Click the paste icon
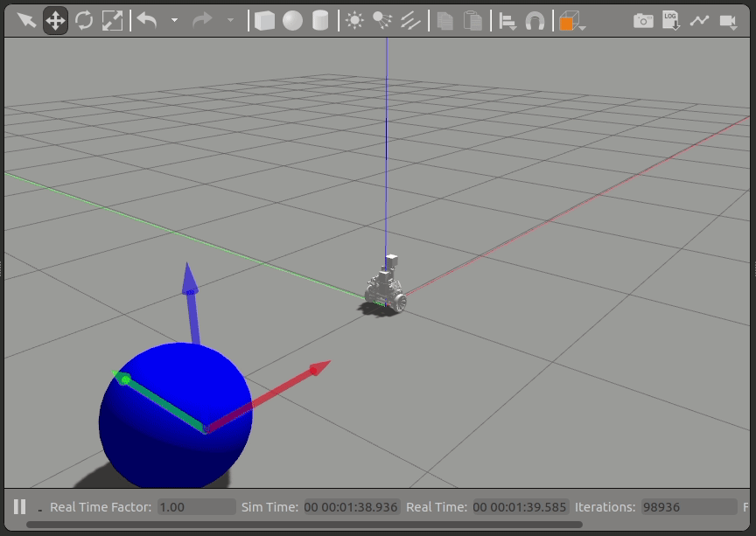 click(473, 21)
